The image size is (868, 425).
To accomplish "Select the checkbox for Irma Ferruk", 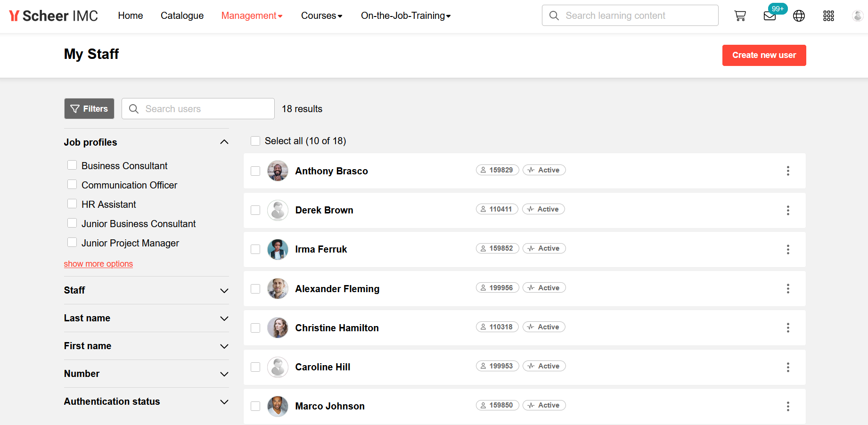I will tap(255, 249).
